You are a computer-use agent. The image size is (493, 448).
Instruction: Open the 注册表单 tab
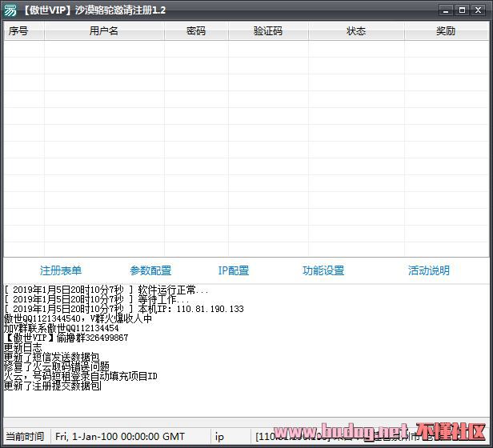(61, 270)
